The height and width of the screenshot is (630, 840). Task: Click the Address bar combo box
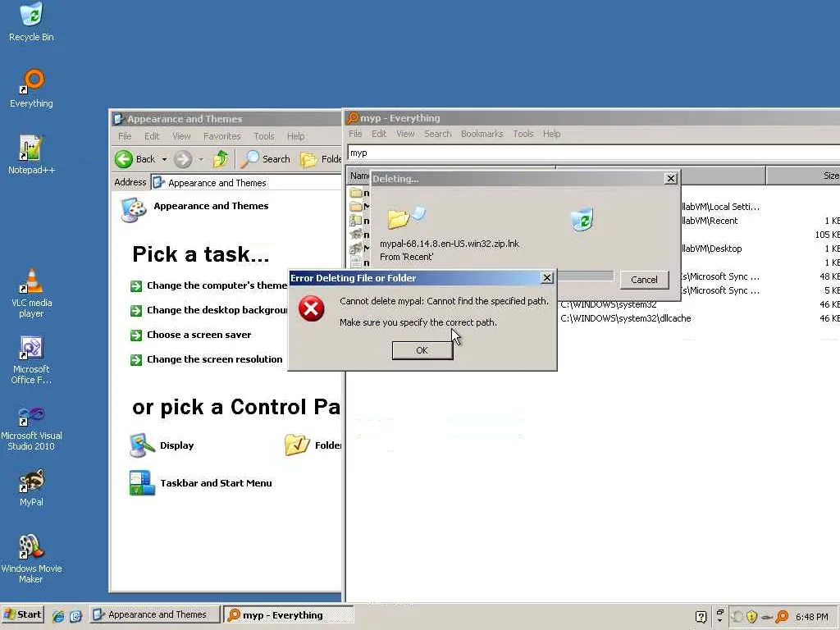pos(246,183)
